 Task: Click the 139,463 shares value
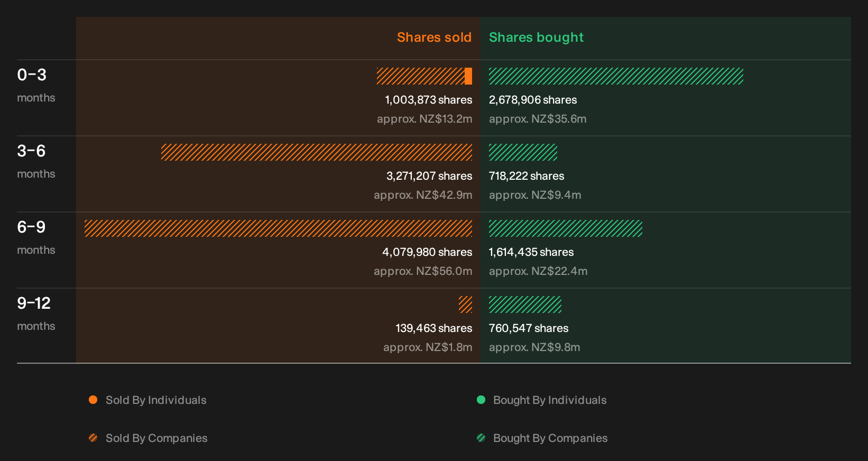click(434, 328)
